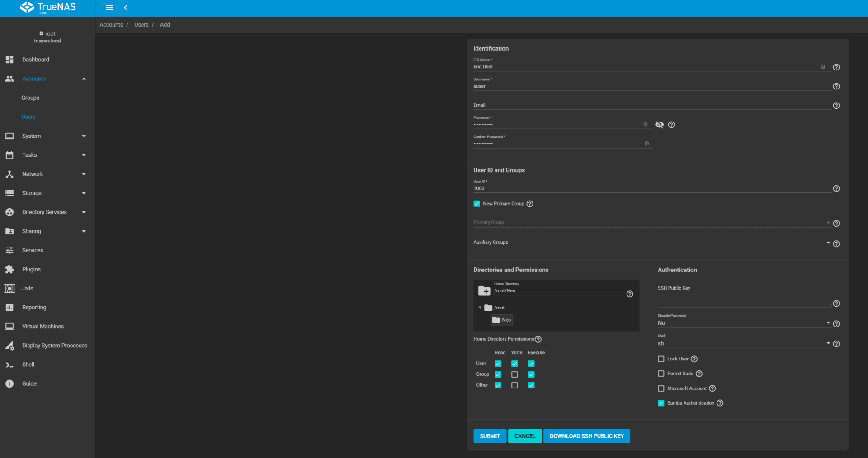Open Home Directory Permissions help icon
The height and width of the screenshot is (458, 868).
click(538, 339)
